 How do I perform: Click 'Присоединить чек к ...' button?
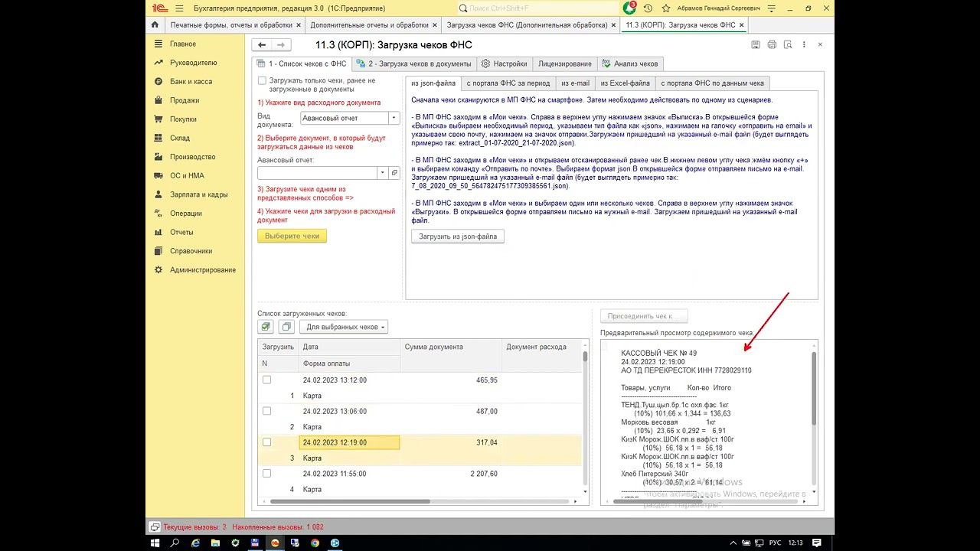coord(644,316)
